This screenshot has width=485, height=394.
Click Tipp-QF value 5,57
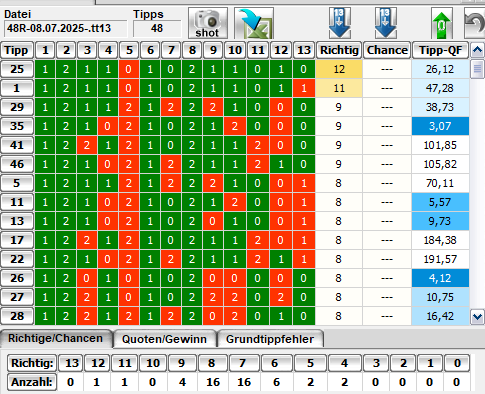point(440,202)
